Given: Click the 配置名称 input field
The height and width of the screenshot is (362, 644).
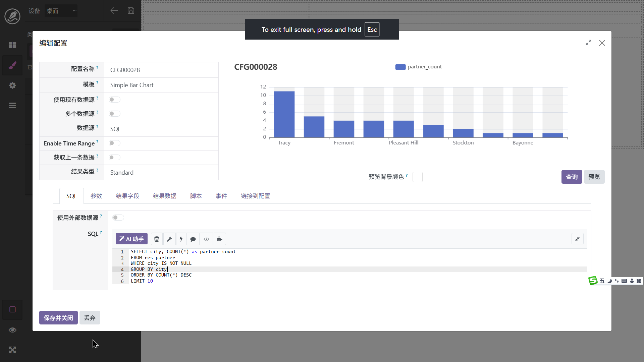Looking at the screenshot, I should [161, 70].
